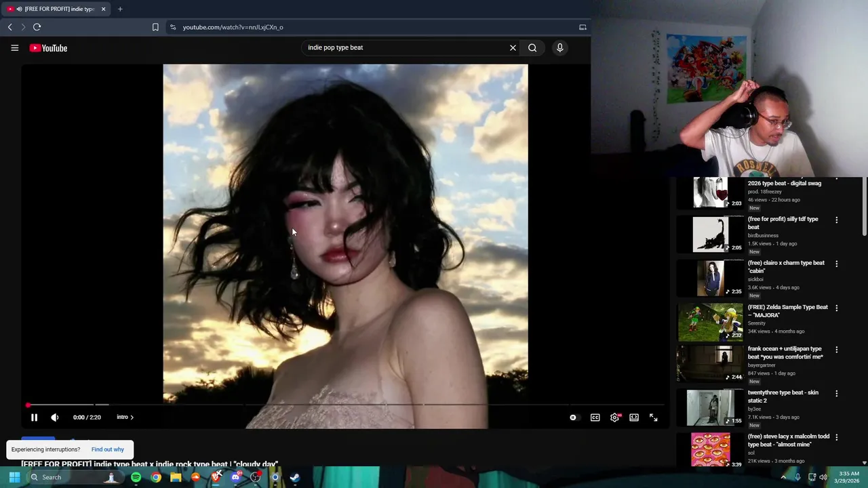Toggle closed captions in the player
Image resolution: width=868 pixels, height=488 pixels.
[595, 418]
